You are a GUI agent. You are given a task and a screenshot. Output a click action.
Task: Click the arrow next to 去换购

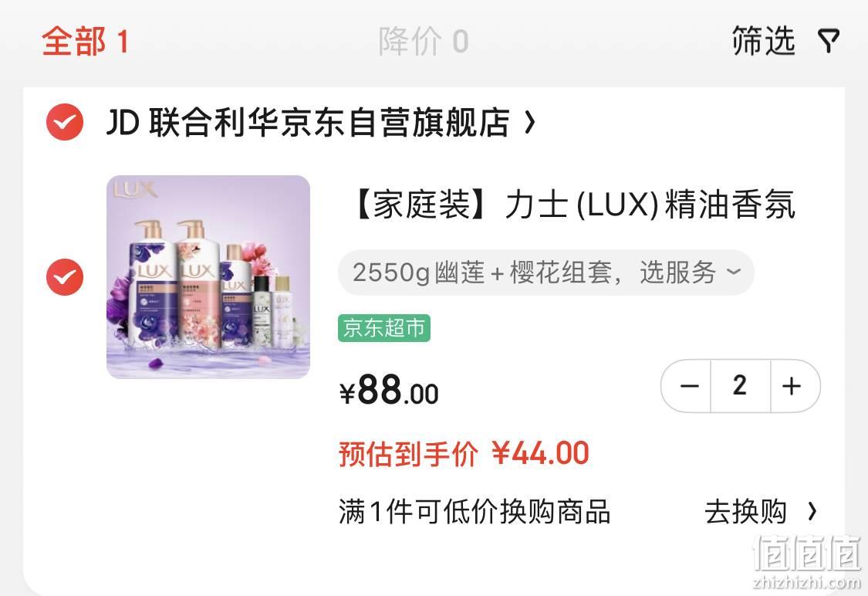[812, 511]
